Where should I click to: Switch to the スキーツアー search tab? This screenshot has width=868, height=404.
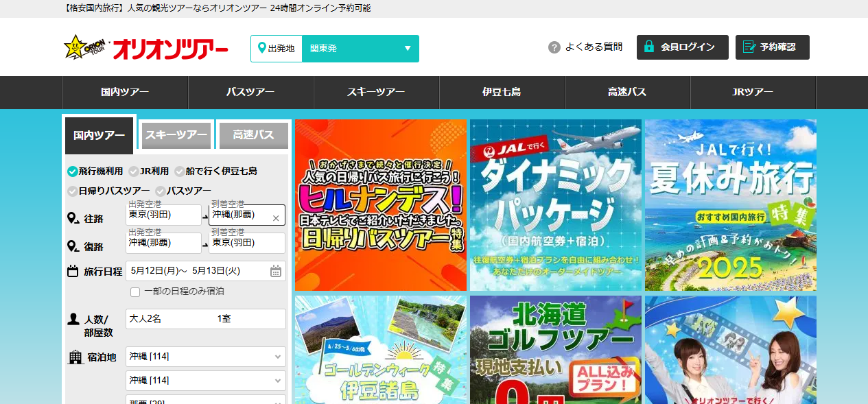(176, 135)
